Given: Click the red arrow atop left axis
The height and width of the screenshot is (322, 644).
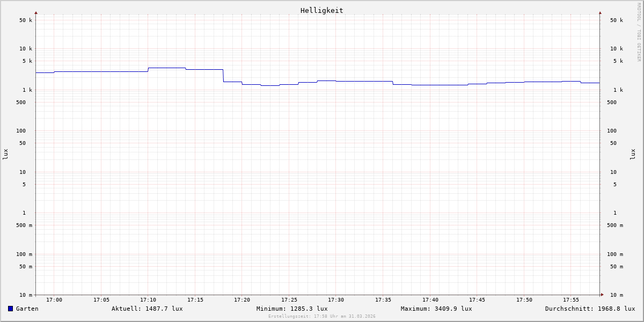Looking at the screenshot, I should tap(36, 12).
